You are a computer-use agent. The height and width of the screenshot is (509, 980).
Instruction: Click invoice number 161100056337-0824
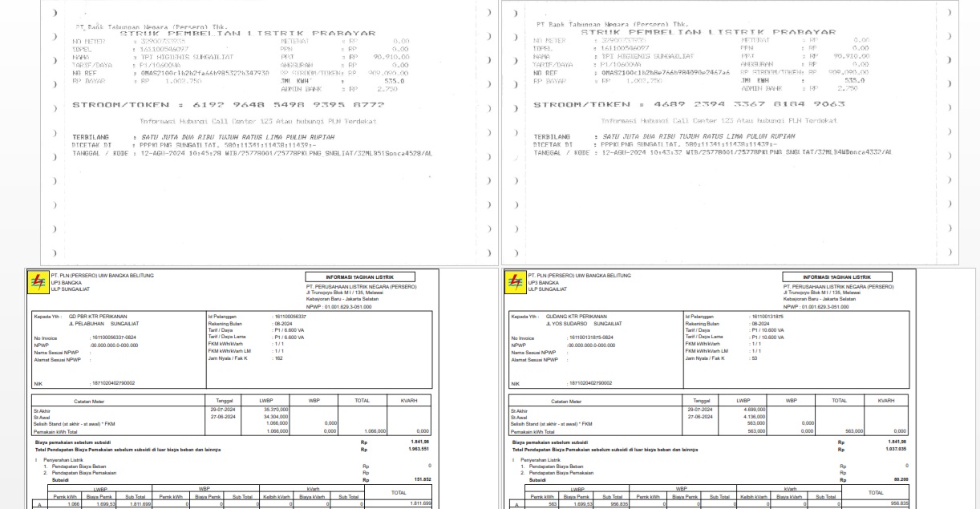pyautogui.click(x=113, y=338)
